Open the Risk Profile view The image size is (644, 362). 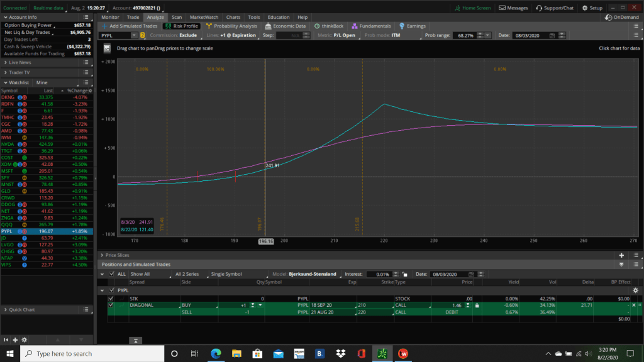[x=180, y=26]
